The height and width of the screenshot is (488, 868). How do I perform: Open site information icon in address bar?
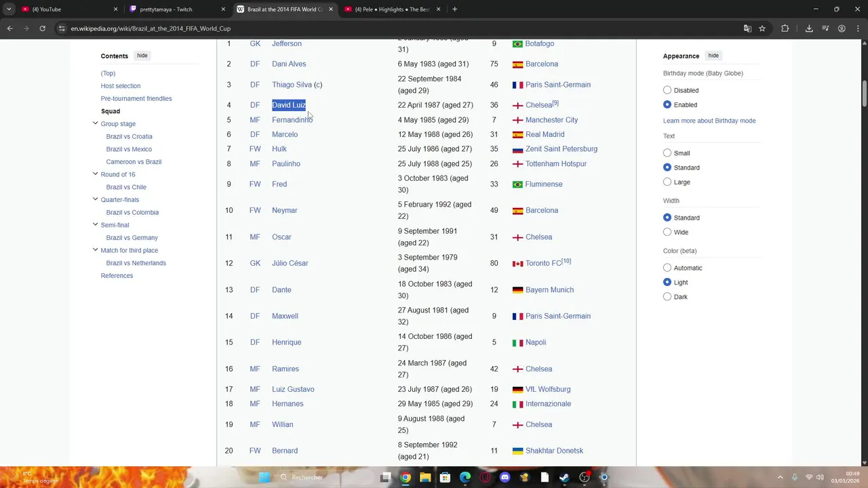tap(62, 28)
